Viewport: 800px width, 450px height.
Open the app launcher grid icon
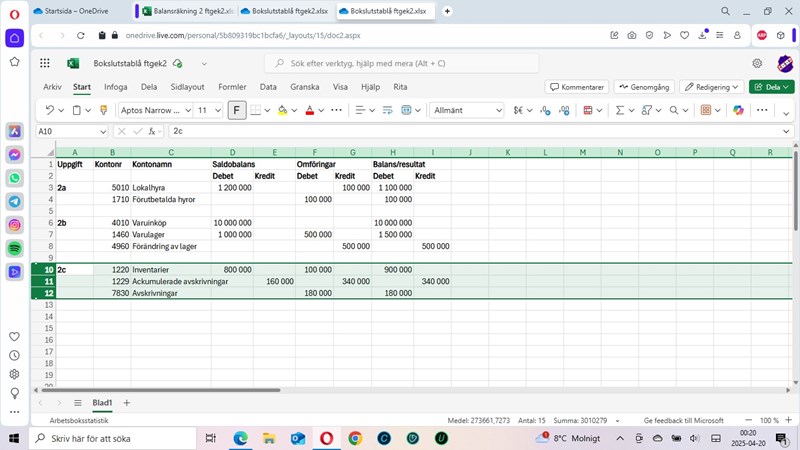point(45,63)
